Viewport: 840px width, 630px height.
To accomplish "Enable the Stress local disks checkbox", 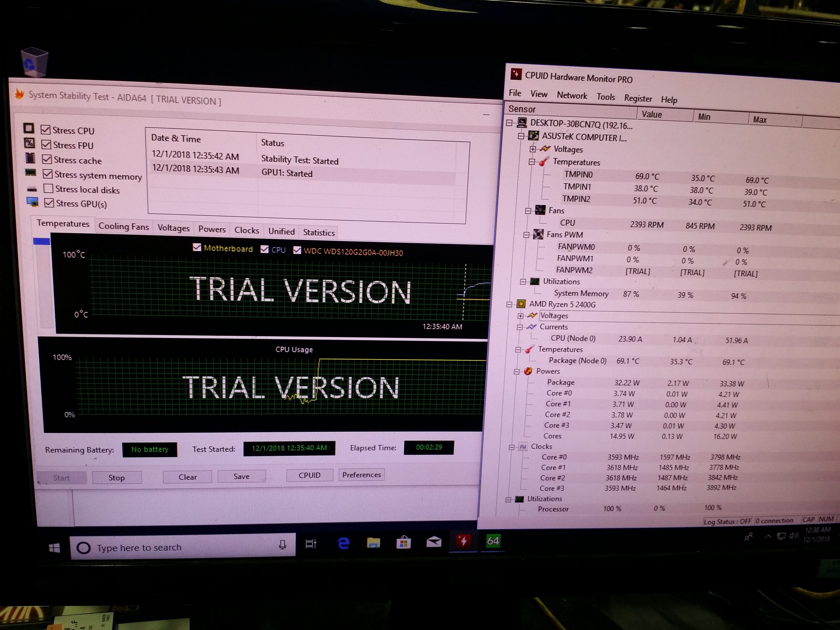I will point(49,188).
